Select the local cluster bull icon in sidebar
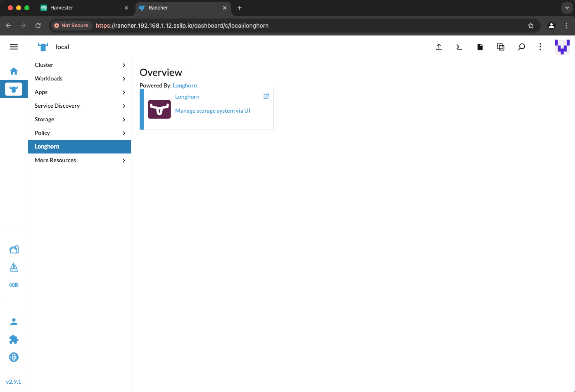 [14, 89]
